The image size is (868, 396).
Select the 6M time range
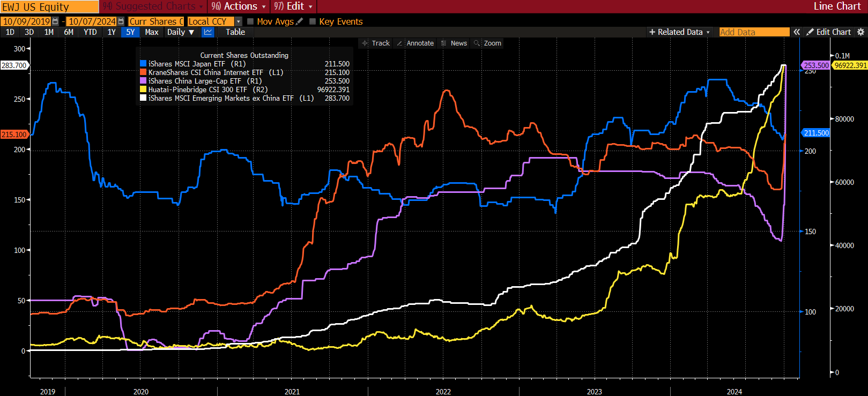point(69,32)
